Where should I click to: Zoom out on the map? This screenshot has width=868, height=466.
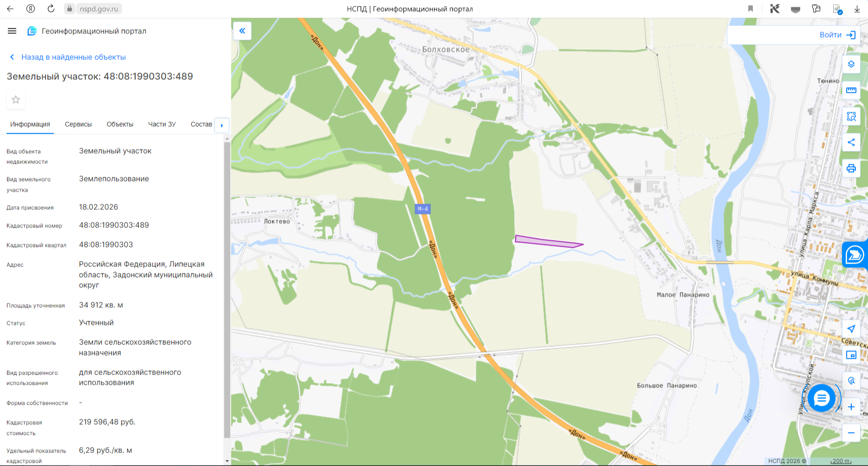(851, 433)
